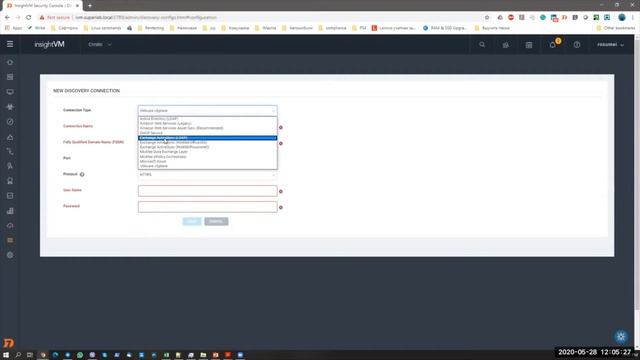Viewport: 640px width, 360px height.
Task: Select McAfee ePolicy Orchestrator option
Action: pyautogui.click(x=207, y=157)
